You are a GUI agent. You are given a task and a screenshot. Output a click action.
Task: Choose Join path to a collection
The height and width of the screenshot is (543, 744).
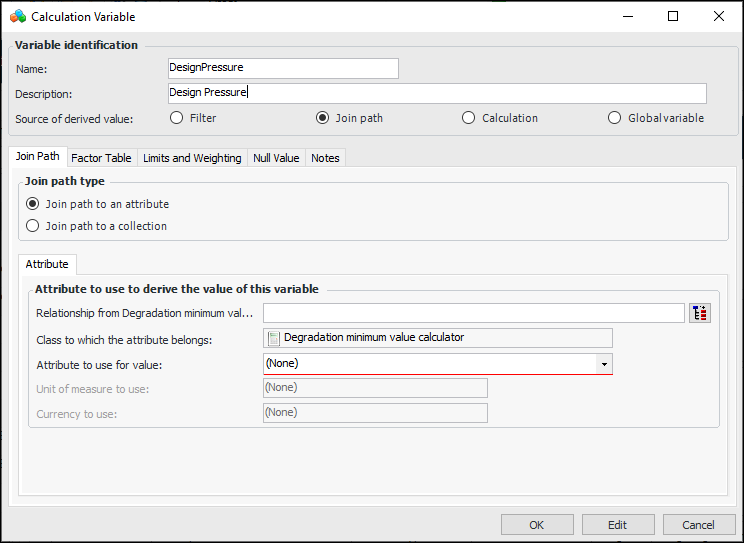(x=33, y=226)
